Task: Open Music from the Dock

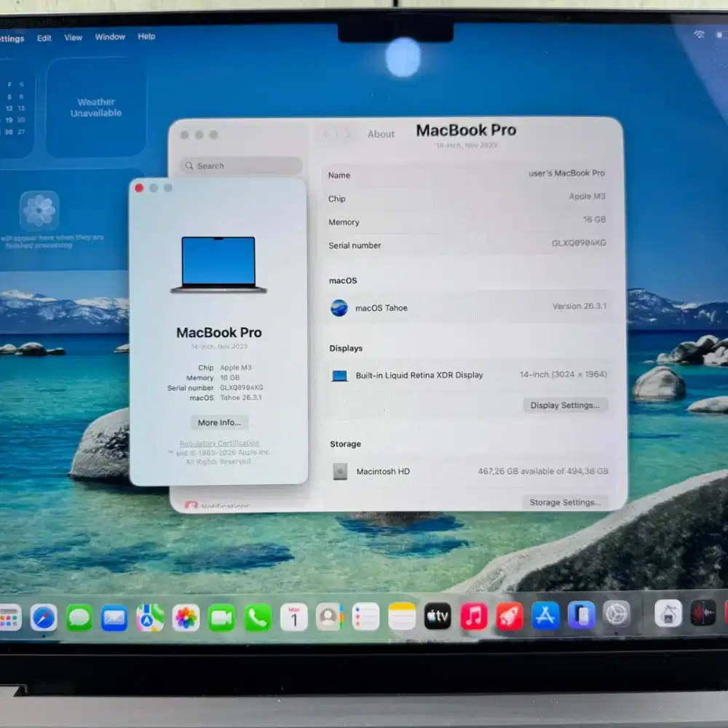Action: [474, 616]
